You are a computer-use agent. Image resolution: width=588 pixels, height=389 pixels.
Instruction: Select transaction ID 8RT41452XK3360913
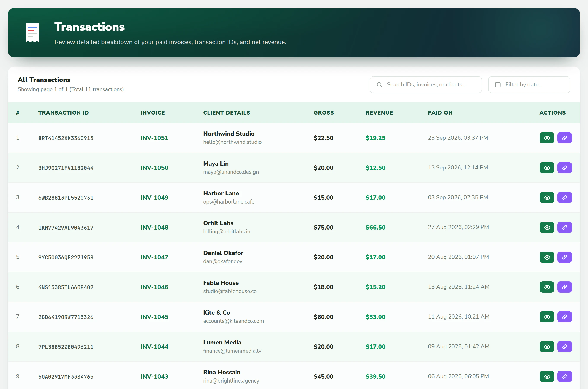[66, 138]
